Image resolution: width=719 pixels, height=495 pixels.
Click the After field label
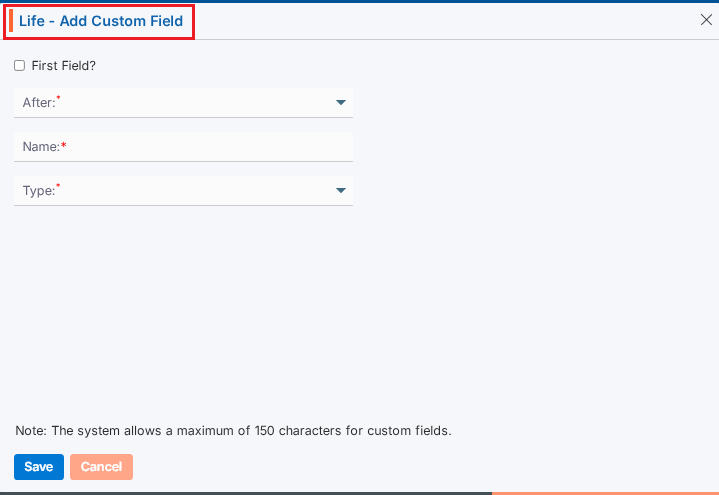pos(38,102)
